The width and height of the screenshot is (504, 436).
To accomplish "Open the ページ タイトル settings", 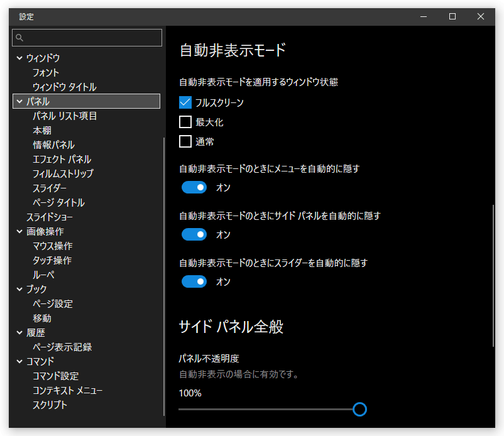I will (58, 202).
